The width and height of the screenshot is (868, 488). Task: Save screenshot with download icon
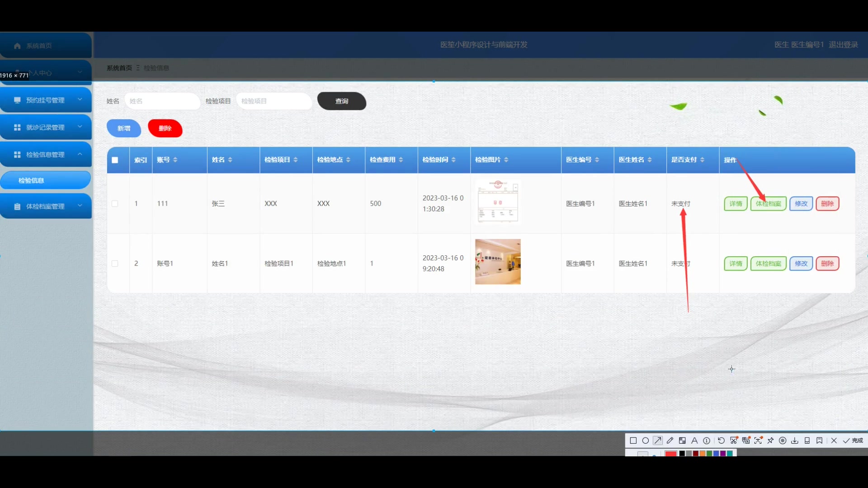coord(795,441)
